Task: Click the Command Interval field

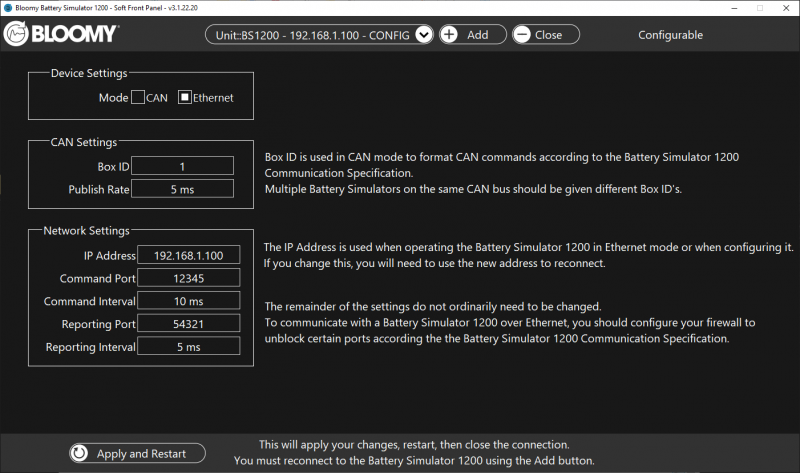Action: coord(188,301)
